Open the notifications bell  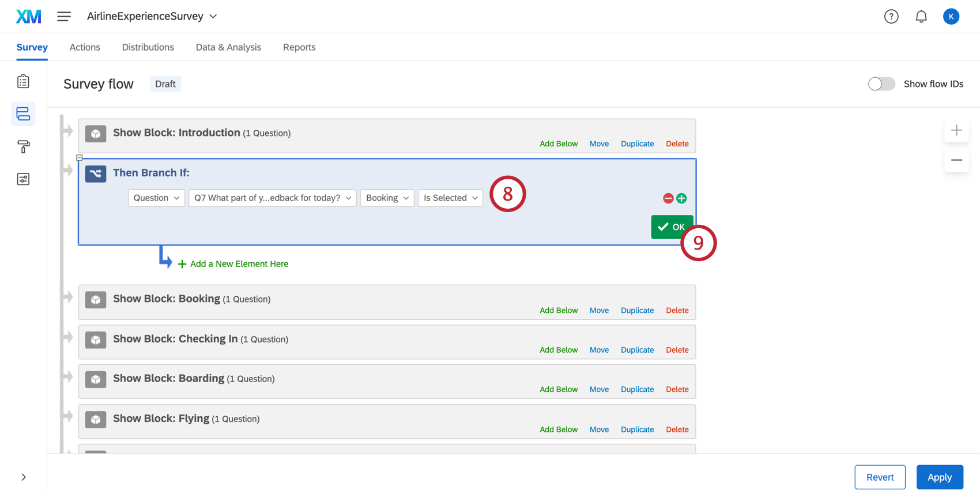coord(921,17)
